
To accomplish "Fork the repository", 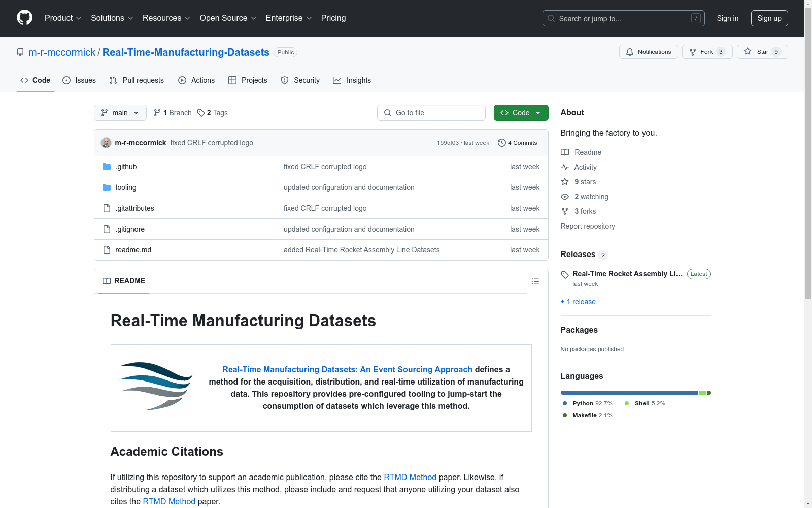I will click(x=707, y=52).
